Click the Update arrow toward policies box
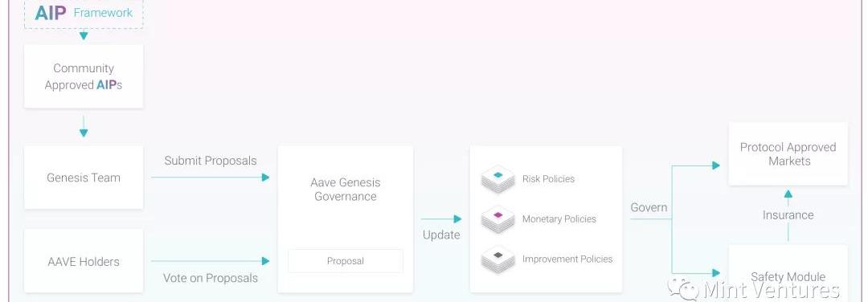Screen dimensions: 868x302 441,219
